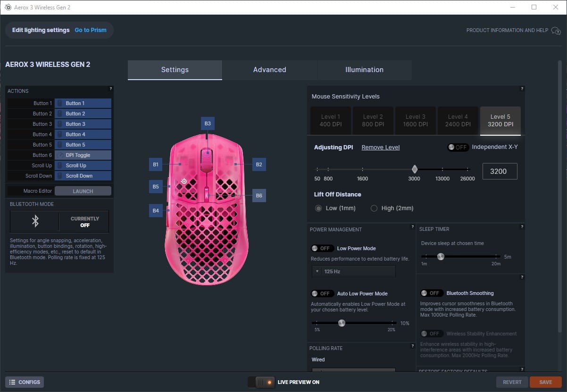Select Level 1 400 DPI

click(331, 121)
